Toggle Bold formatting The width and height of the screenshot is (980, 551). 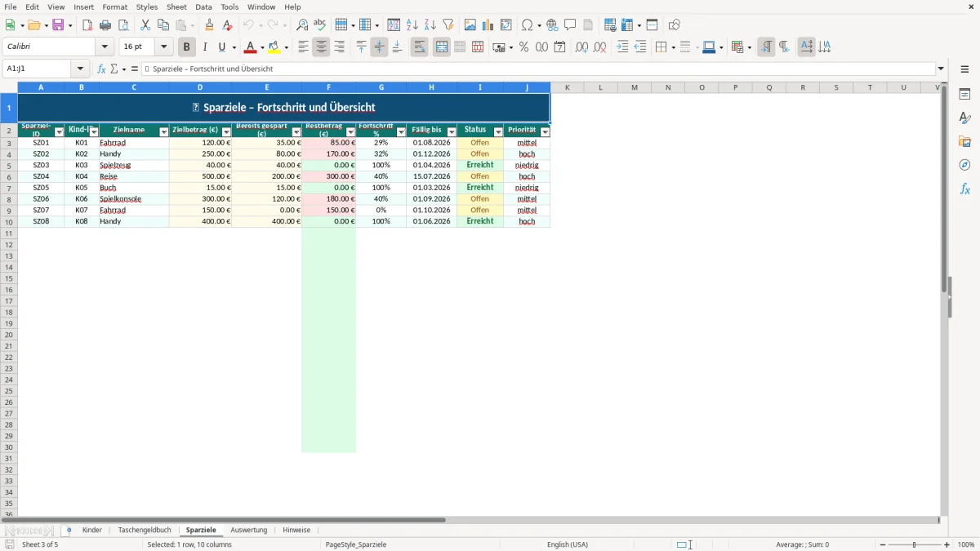coord(187,47)
